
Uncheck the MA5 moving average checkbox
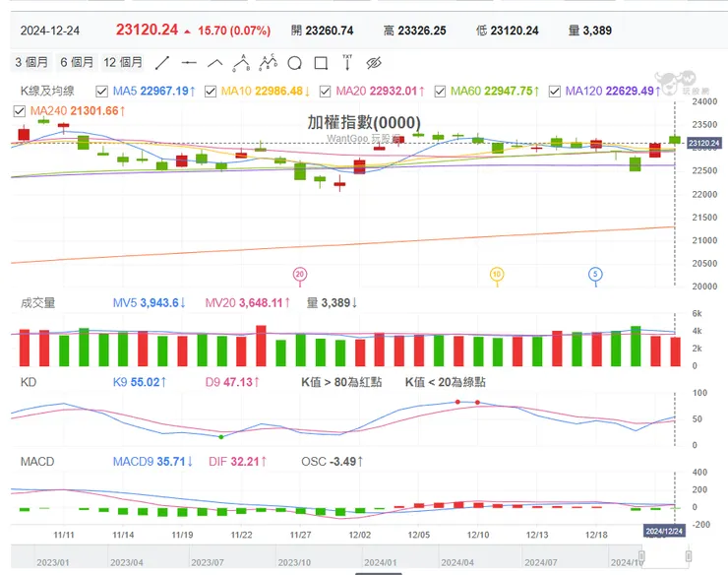101,92
